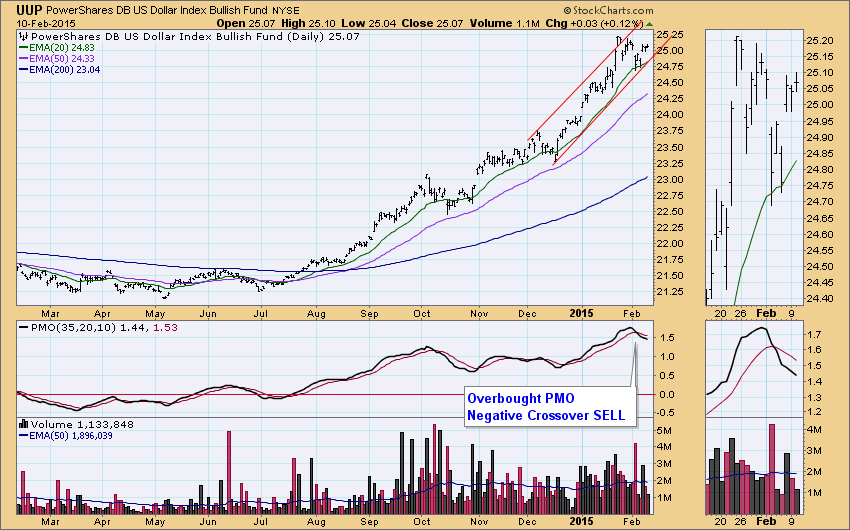Click the red 1.53 PMO signal value
This screenshot has height=530, width=850.
click(x=165, y=327)
